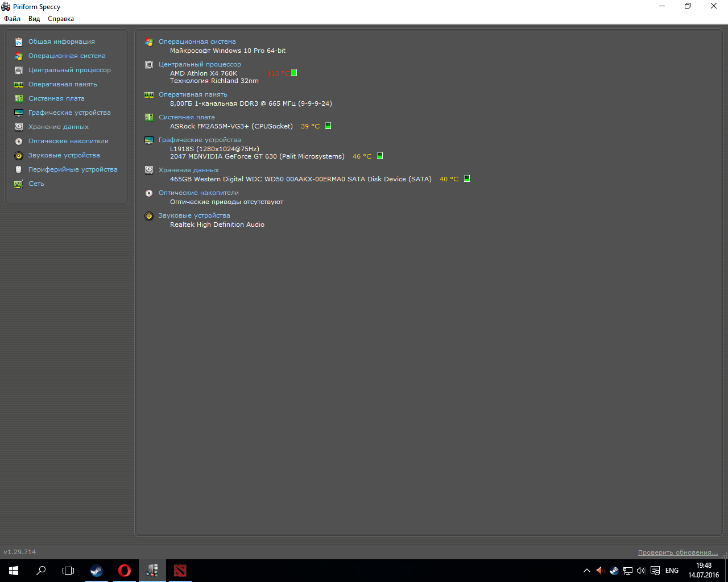This screenshot has width=728, height=582.
Task: Open Steam from the taskbar
Action: pos(97,571)
